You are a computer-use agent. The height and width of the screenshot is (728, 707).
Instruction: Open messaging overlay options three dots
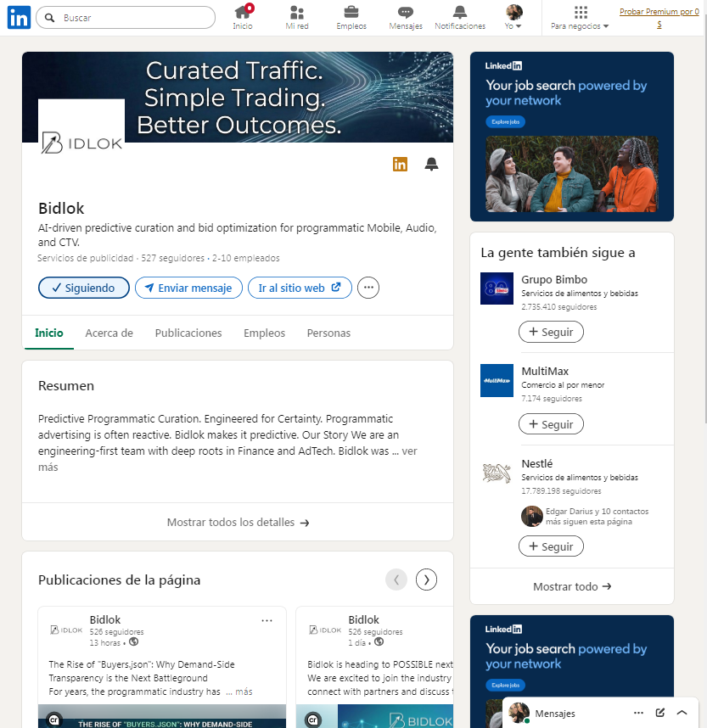pos(639,713)
